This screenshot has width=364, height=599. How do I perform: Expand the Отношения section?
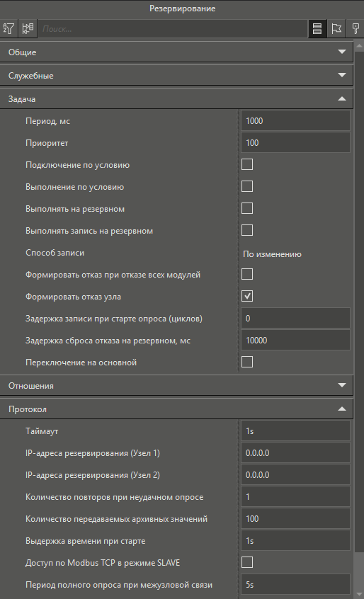[x=176, y=385]
